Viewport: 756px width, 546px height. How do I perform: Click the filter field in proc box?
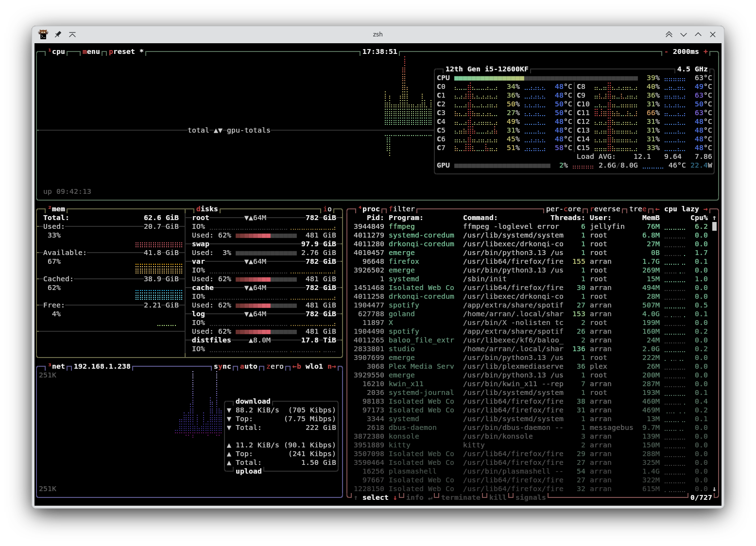coord(402,209)
